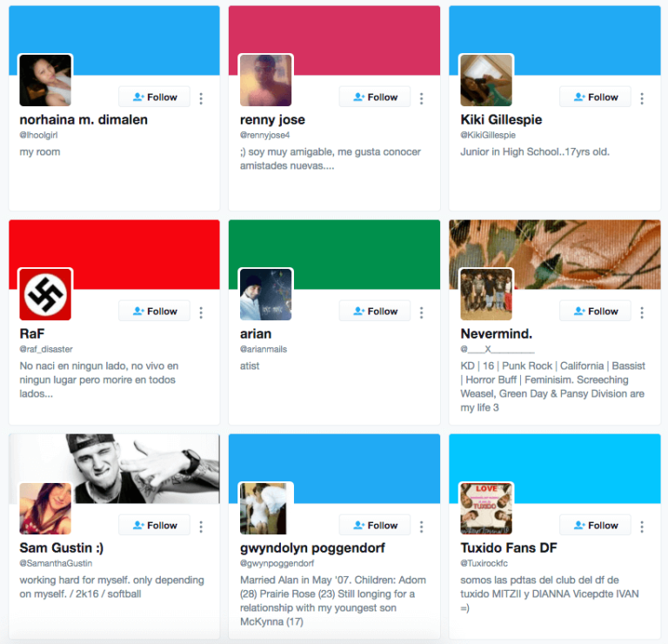Image resolution: width=668 pixels, height=644 pixels.
Task: Follow arian account
Action: [x=375, y=312]
